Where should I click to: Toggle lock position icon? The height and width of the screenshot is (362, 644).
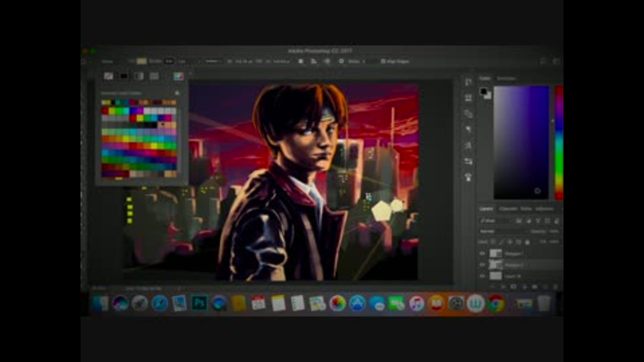pyautogui.click(x=510, y=242)
